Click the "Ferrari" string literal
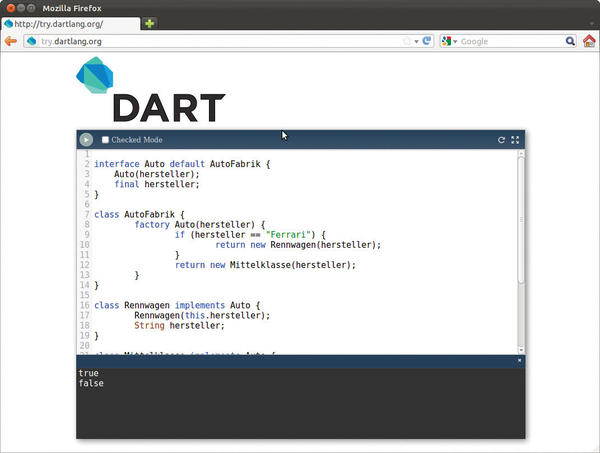 click(288, 235)
